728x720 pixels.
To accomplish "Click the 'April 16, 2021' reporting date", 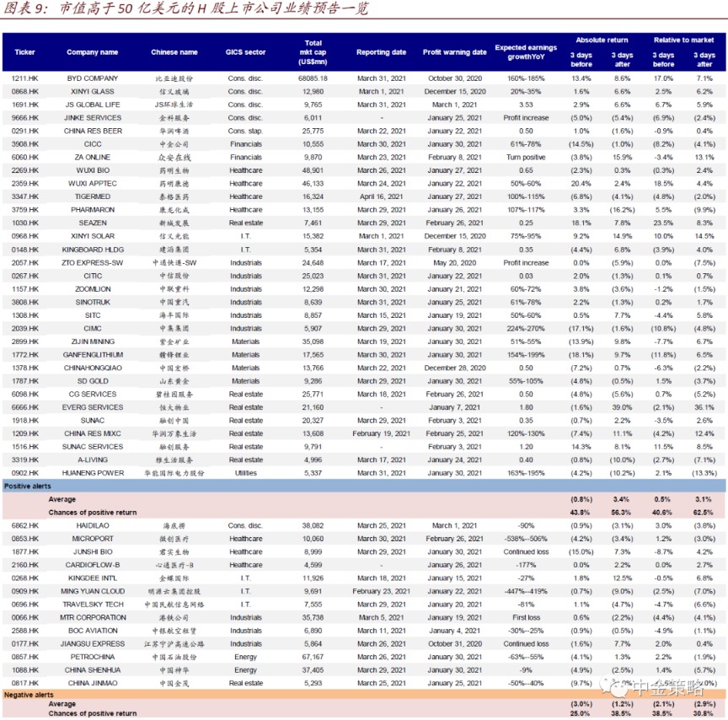I will 381,197.
